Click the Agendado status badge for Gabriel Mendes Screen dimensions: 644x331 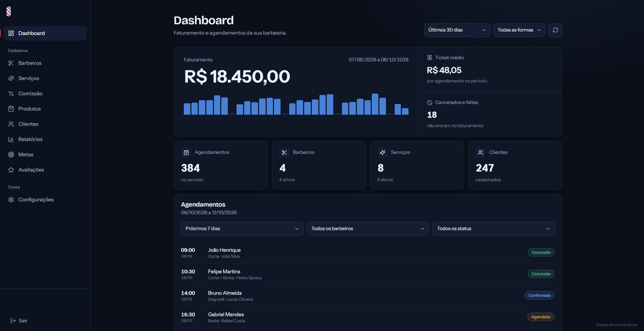541,317
